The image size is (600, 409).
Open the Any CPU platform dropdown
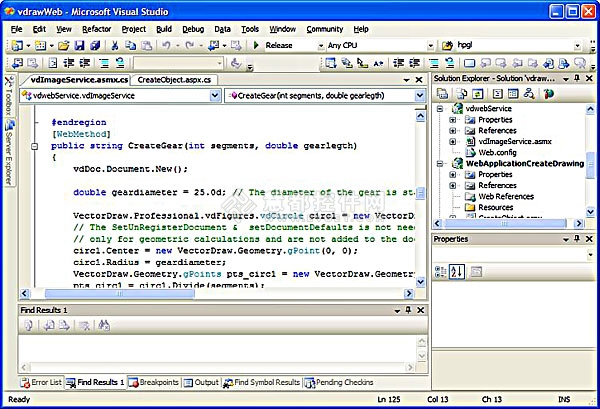431,46
